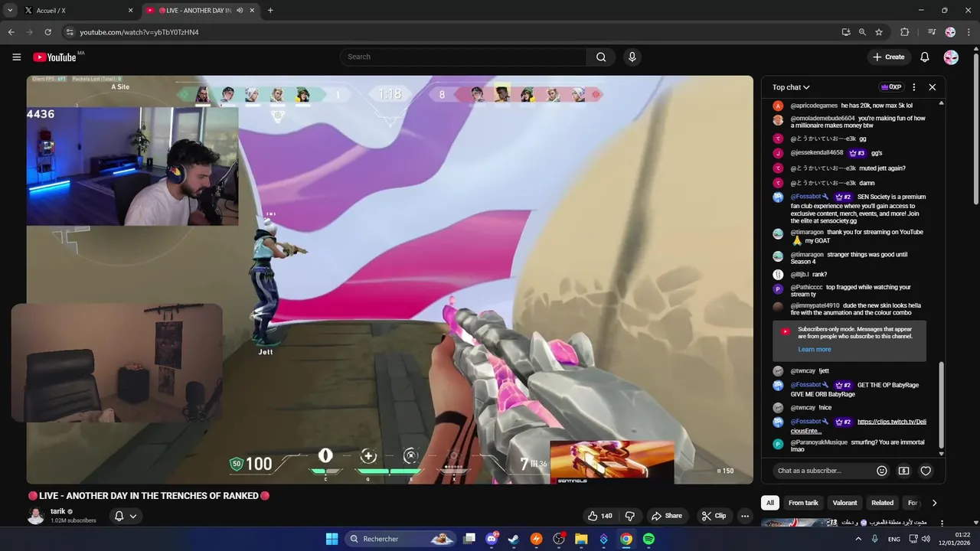The height and width of the screenshot is (551, 980).
Task: View site information icon in address bar
Action: coord(70,32)
